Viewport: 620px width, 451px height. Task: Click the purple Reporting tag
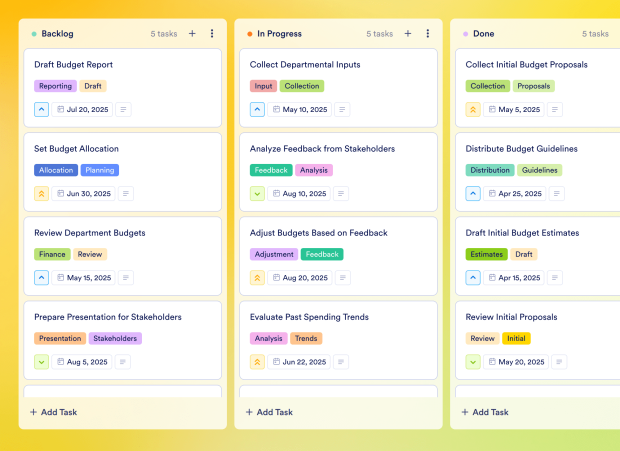click(x=55, y=86)
